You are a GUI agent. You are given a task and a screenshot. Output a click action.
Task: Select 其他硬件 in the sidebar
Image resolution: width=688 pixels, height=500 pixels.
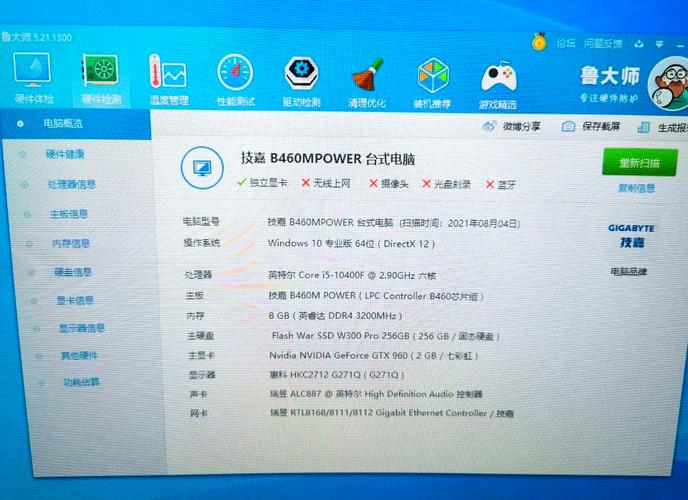[79, 355]
